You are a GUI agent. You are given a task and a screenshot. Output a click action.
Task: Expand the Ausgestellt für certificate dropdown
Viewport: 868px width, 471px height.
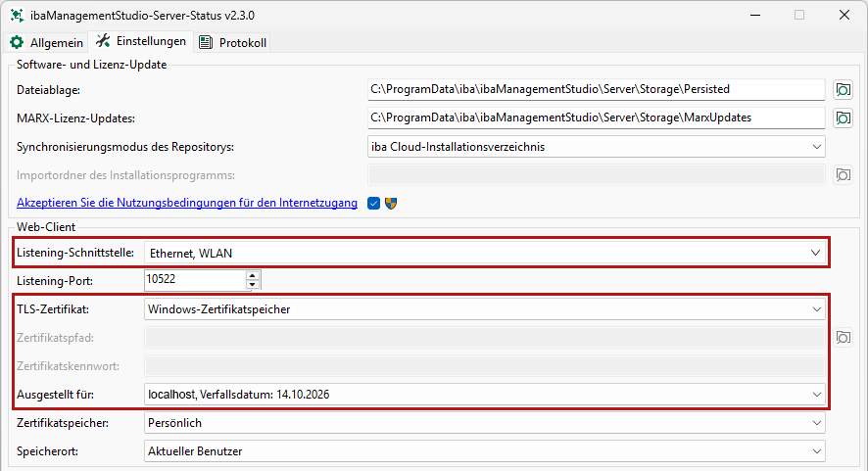click(484, 395)
